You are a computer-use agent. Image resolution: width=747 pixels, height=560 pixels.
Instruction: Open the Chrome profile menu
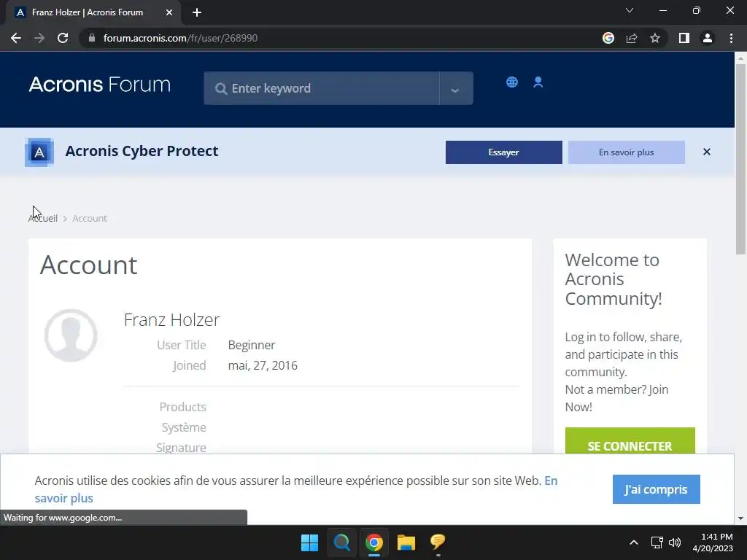click(708, 38)
